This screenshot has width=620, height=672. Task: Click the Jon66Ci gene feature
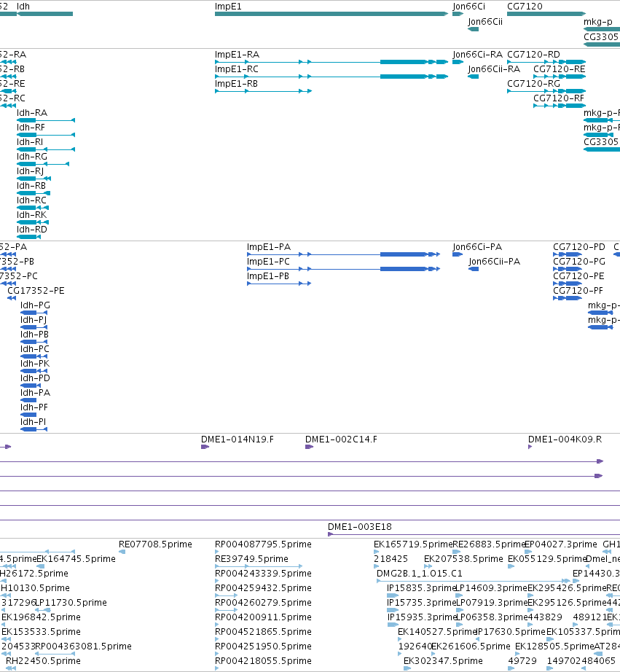[458, 14]
